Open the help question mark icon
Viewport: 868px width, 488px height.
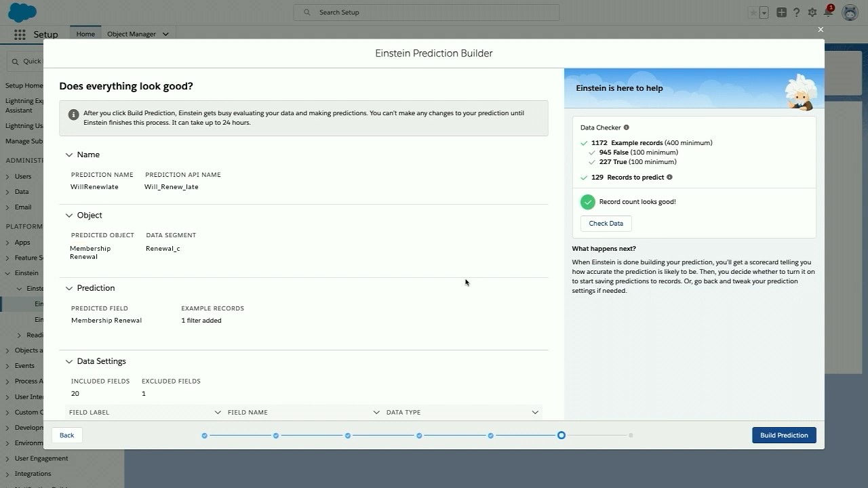point(797,12)
